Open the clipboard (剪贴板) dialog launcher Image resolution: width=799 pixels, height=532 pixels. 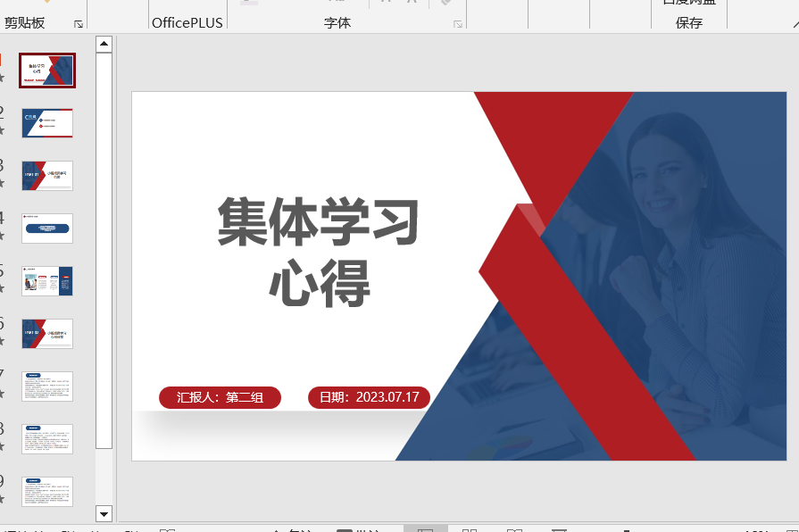tap(79, 24)
